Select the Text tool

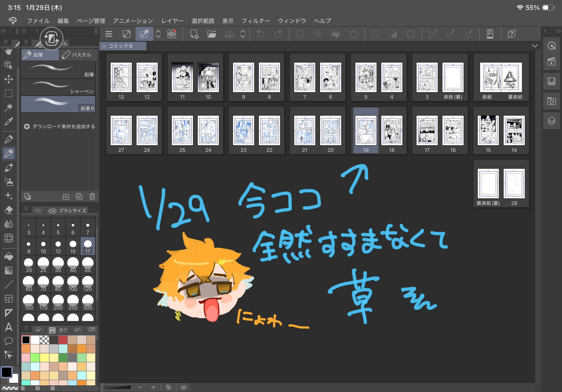tap(8, 327)
